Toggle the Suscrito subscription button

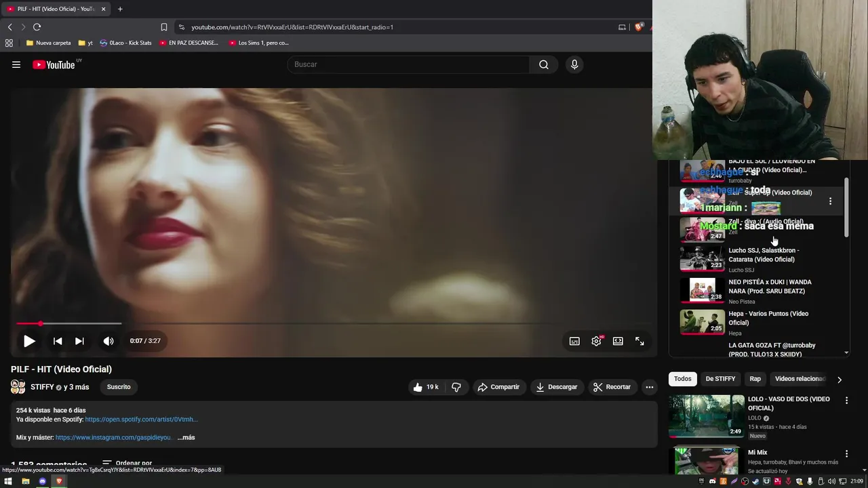tap(119, 387)
